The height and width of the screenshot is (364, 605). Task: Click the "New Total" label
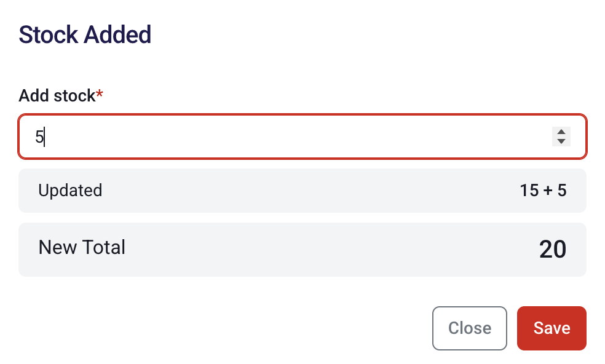[x=82, y=247]
